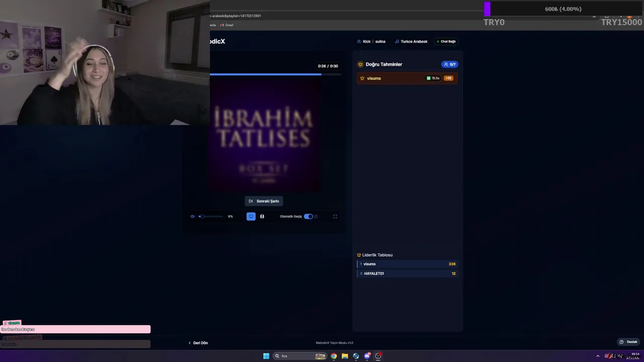
Task: Click the 0:26 / 0:30 time counter
Action: [328, 66]
